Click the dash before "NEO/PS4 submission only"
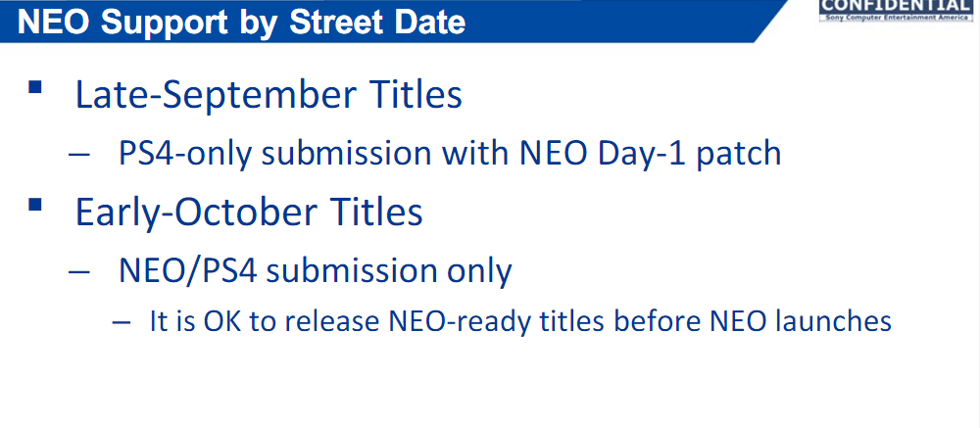Screen dimensions: 980x428 tap(80, 271)
